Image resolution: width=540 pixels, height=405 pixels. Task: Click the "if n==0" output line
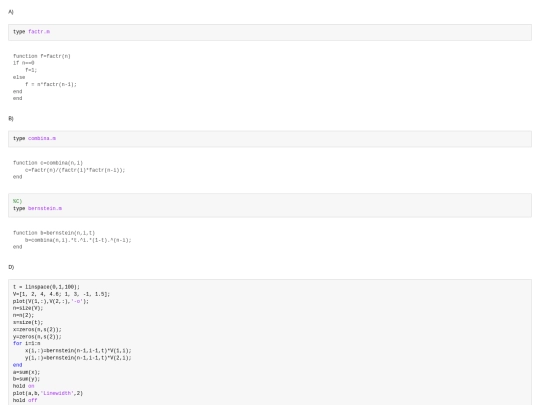click(x=24, y=63)
